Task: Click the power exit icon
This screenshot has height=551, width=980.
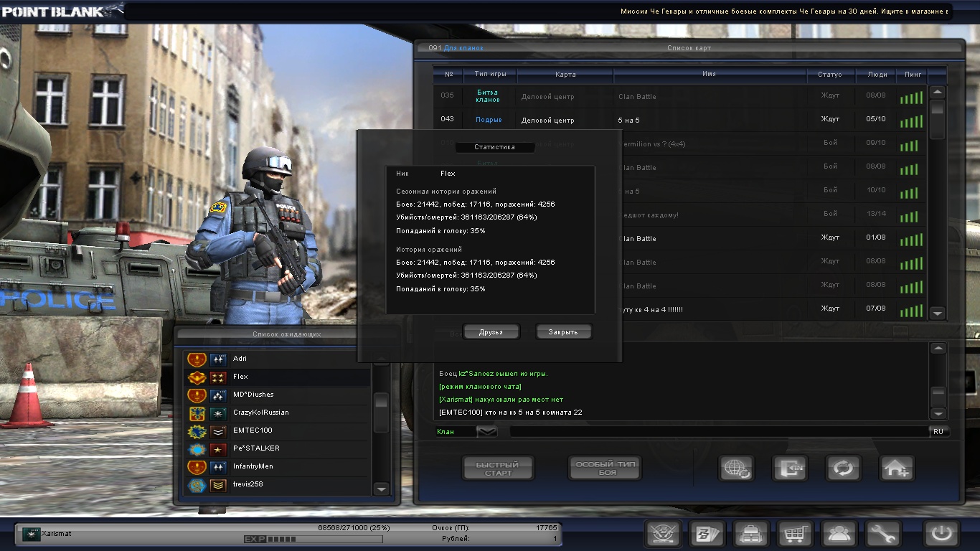Action: [942, 534]
